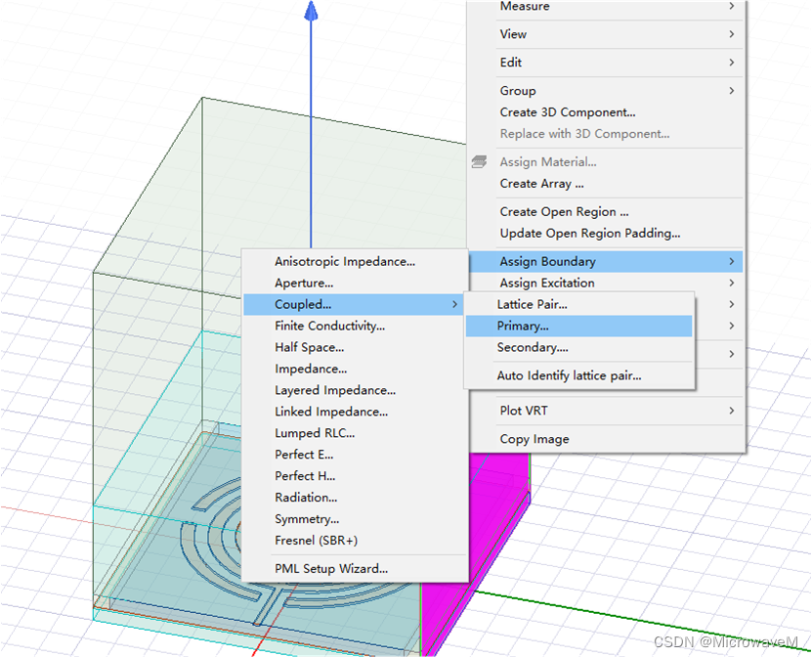This screenshot has height=657, width=812.
Task: Select Half Space boundary
Action: [355, 347]
